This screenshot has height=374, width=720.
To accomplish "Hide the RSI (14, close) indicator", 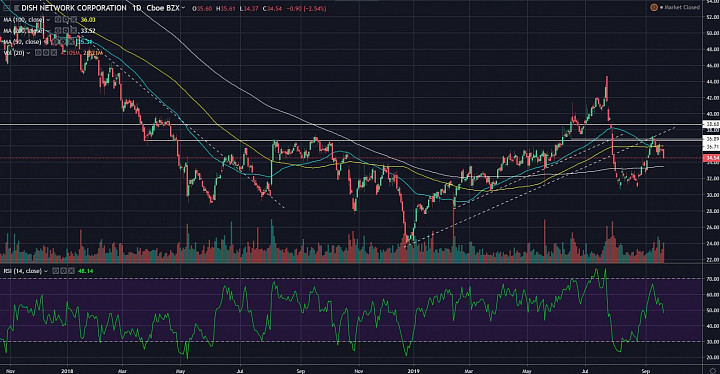I will click(x=56, y=271).
